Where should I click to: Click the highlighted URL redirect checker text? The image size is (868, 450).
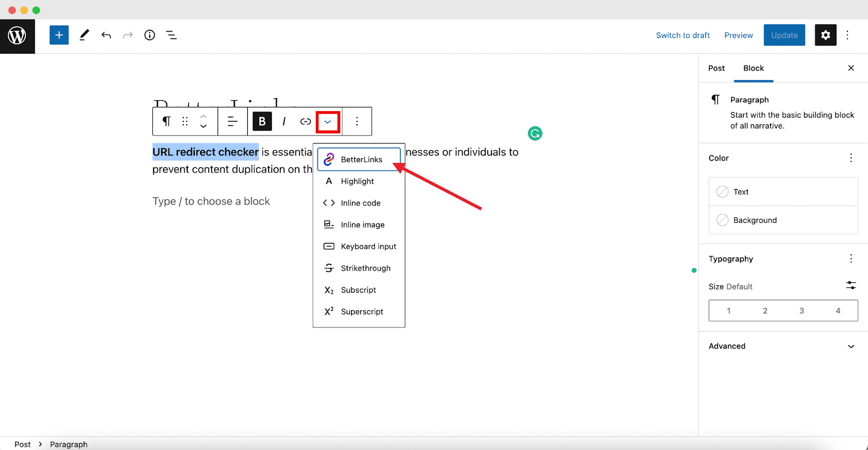(x=206, y=152)
